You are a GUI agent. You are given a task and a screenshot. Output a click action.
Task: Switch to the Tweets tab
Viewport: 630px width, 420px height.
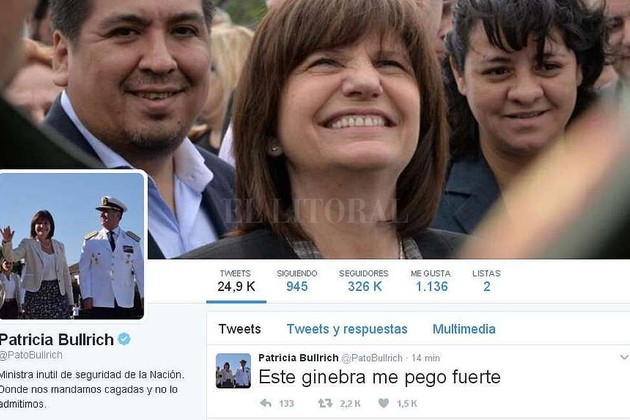point(240,329)
